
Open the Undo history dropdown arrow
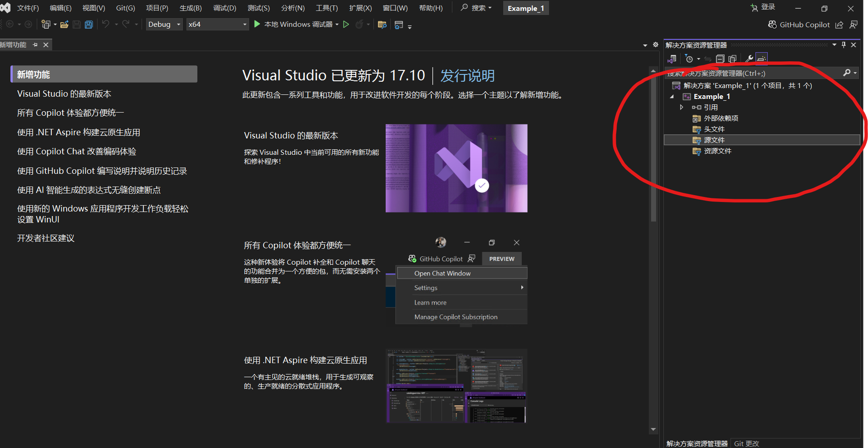(x=116, y=25)
